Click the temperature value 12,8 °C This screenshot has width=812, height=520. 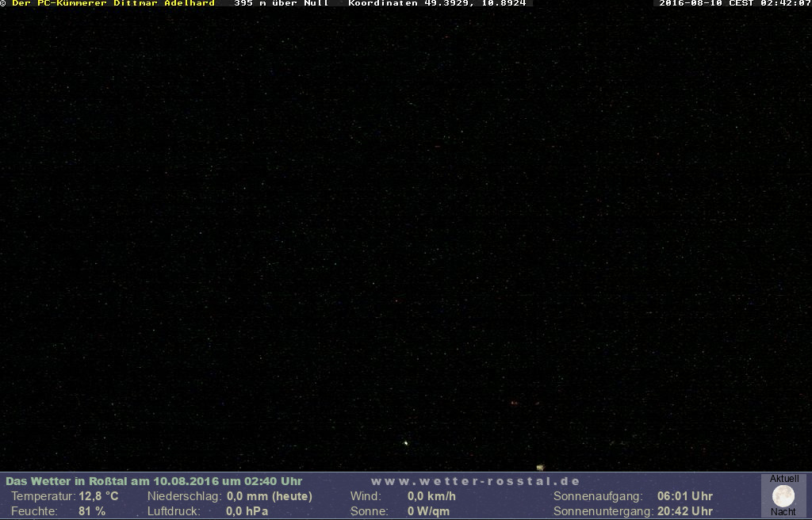pos(98,496)
